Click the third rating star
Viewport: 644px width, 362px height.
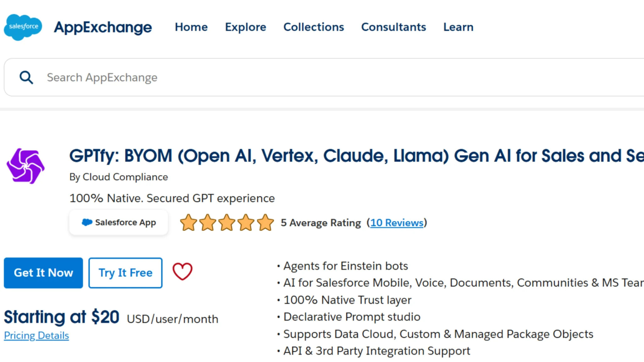click(227, 223)
